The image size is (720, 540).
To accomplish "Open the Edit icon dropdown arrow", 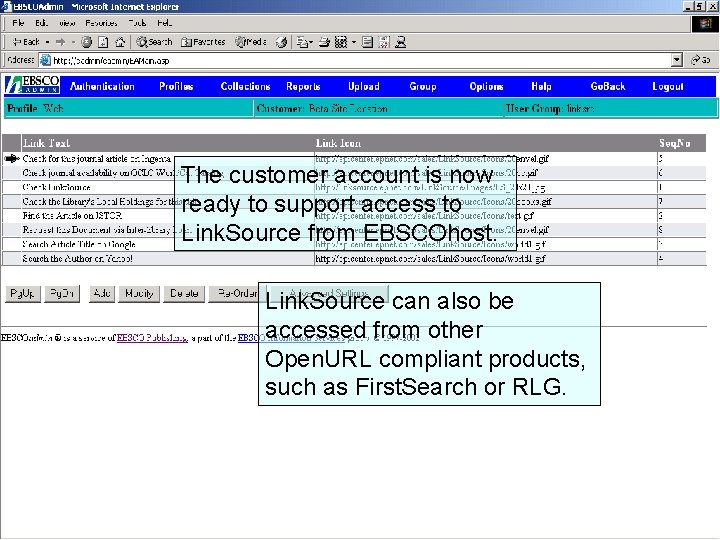I will 354,42.
